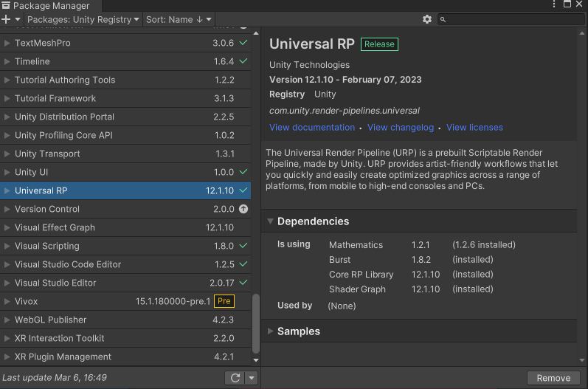Select the XR Plugin Management package
This screenshot has width=588, height=389.
pyautogui.click(x=125, y=357)
